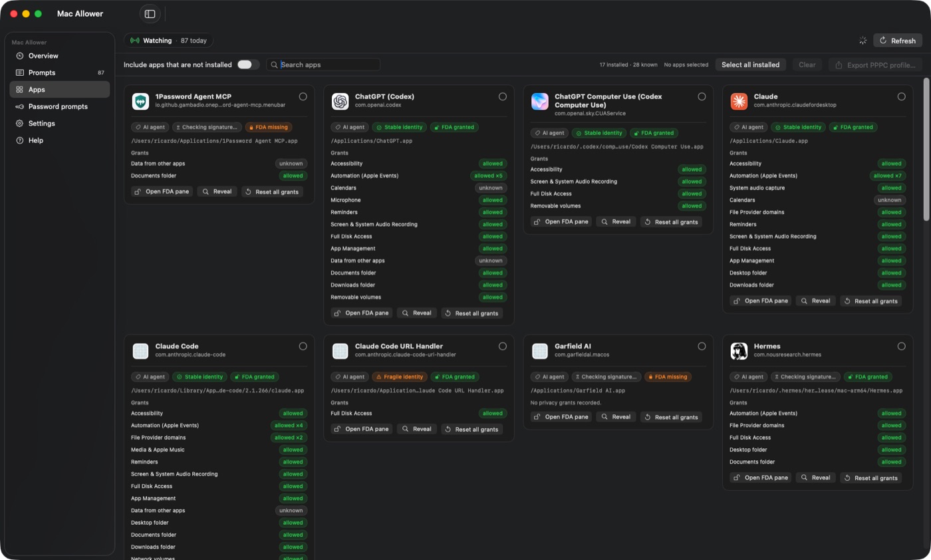Select the Claude Code card radio button

(303, 346)
